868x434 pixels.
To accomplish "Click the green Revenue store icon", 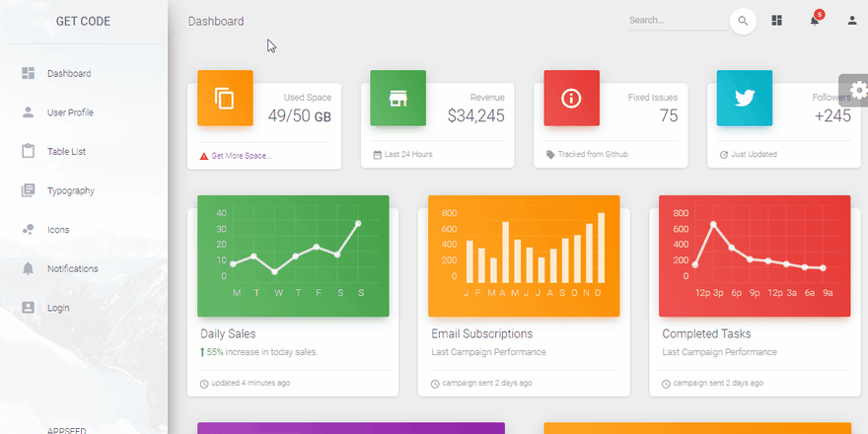I will pyautogui.click(x=398, y=98).
